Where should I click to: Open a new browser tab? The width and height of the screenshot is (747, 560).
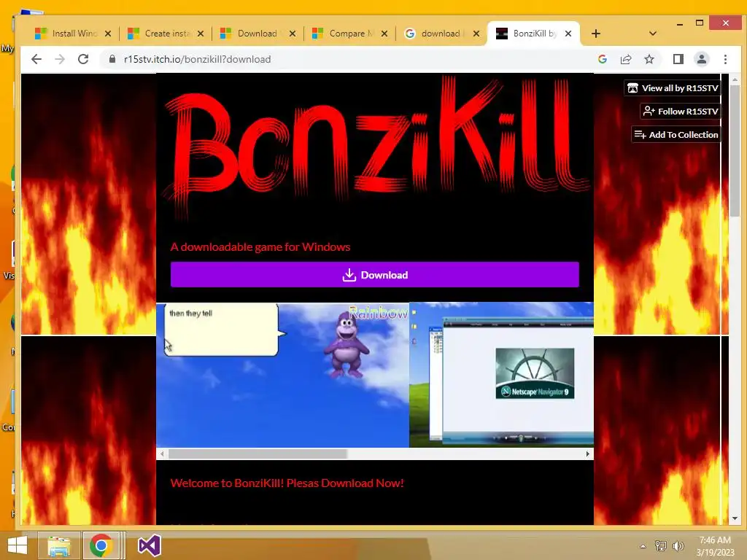tap(595, 34)
